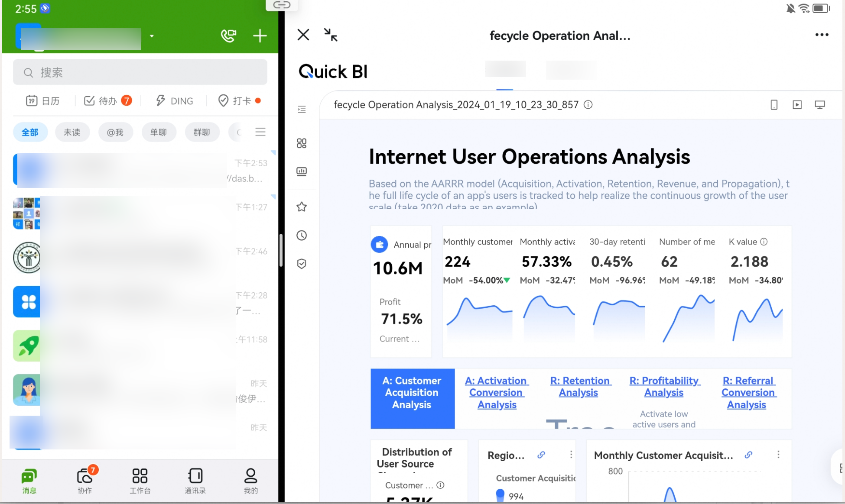
Task: Expand the organization name dropdown arrow
Action: pyautogui.click(x=152, y=36)
